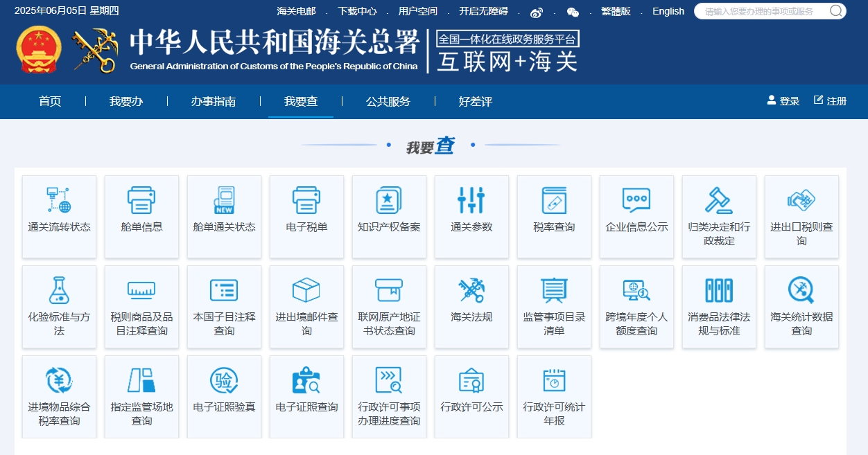Click the 海关法规 crossed keys icon
This screenshot has width=868, height=455.
[x=471, y=289]
